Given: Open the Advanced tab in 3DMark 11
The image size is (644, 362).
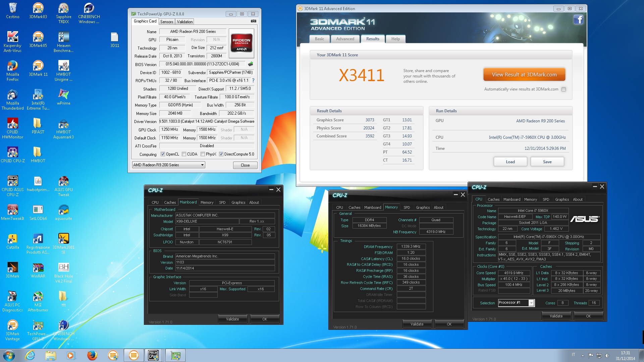Looking at the screenshot, I should (x=345, y=39).
